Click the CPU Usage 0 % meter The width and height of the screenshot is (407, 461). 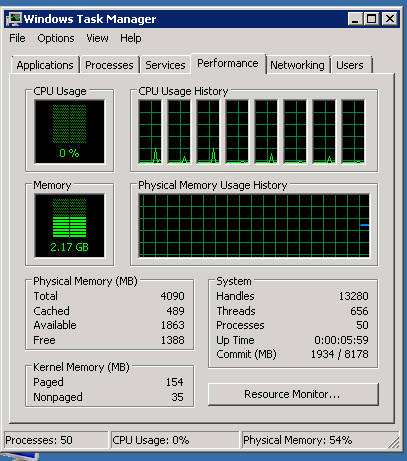click(69, 132)
